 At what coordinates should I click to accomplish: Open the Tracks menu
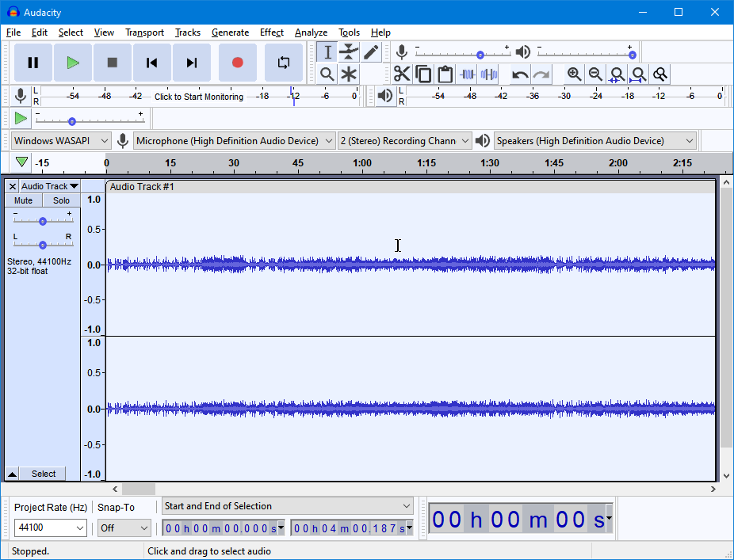(188, 32)
